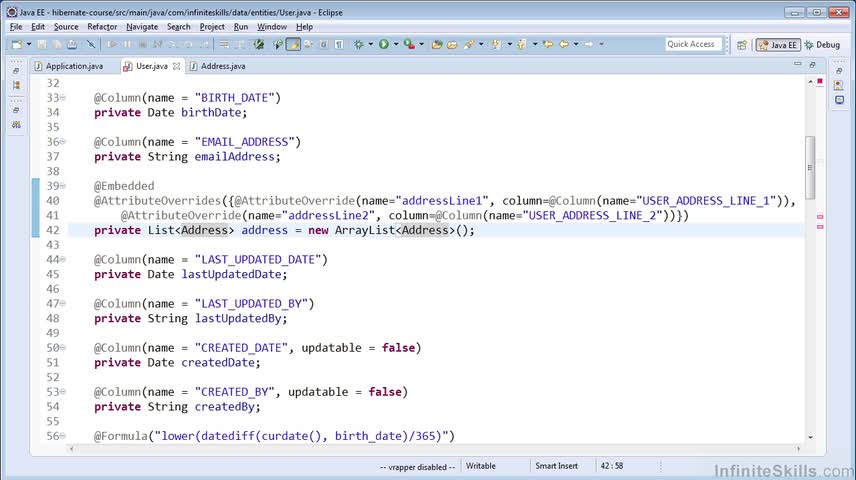This screenshot has width=856, height=480.
Task: Open the Run menu
Action: click(241, 27)
